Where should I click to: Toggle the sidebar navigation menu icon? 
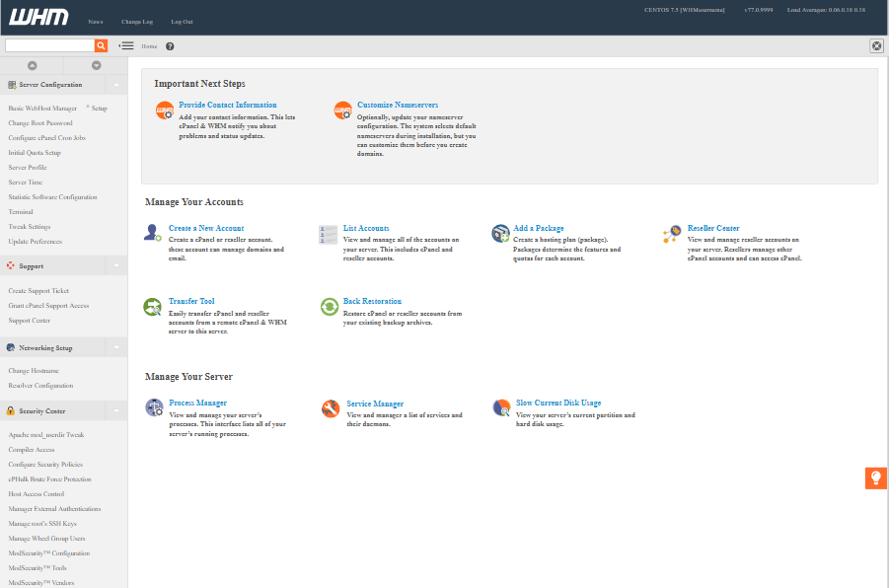coord(126,46)
